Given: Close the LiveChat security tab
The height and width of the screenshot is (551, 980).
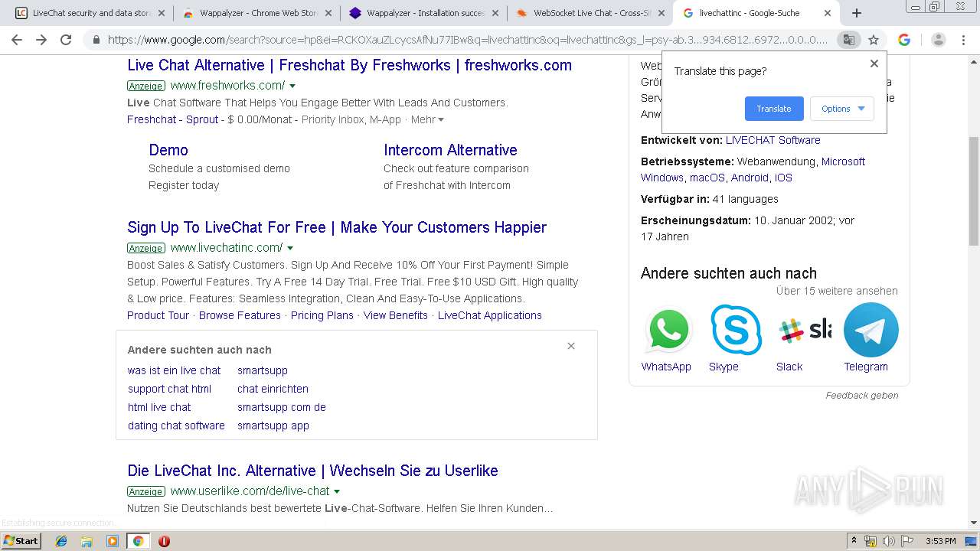Looking at the screenshot, I should pos(161,13).
